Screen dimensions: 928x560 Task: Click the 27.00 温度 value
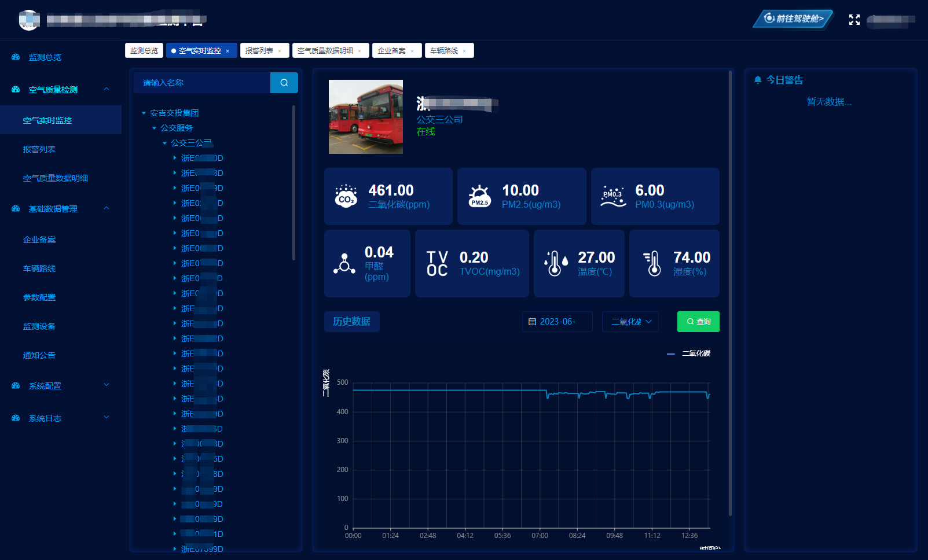(x=596, y=257)
